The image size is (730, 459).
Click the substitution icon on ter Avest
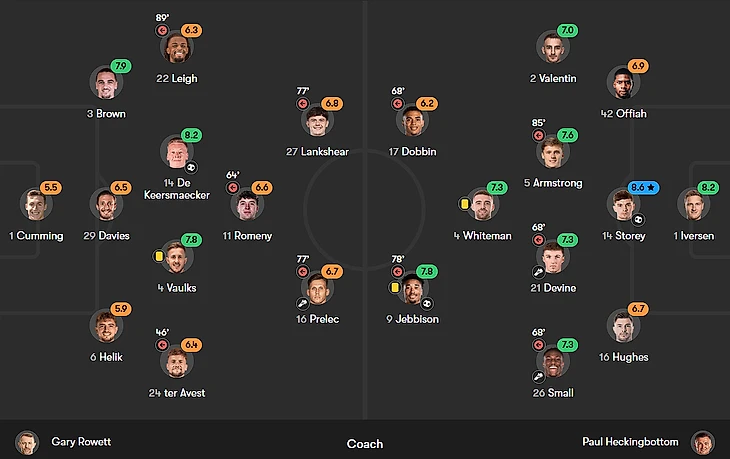pos(162,345)
